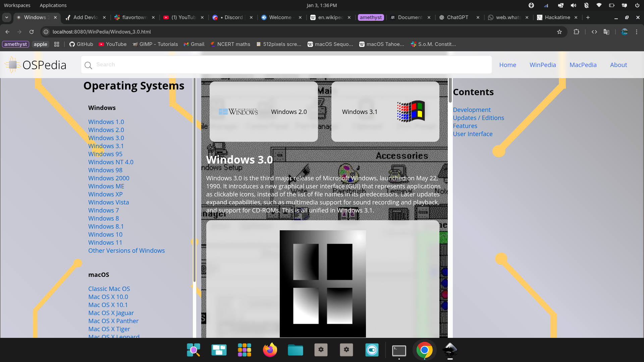Jump to User Interface in Contents
The image size is (644, 362).
tap(472, 134)
